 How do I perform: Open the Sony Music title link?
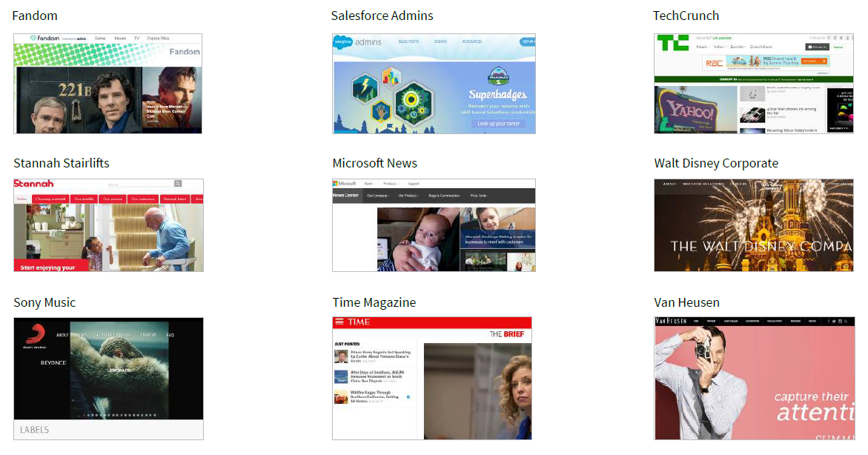[44, 303]
